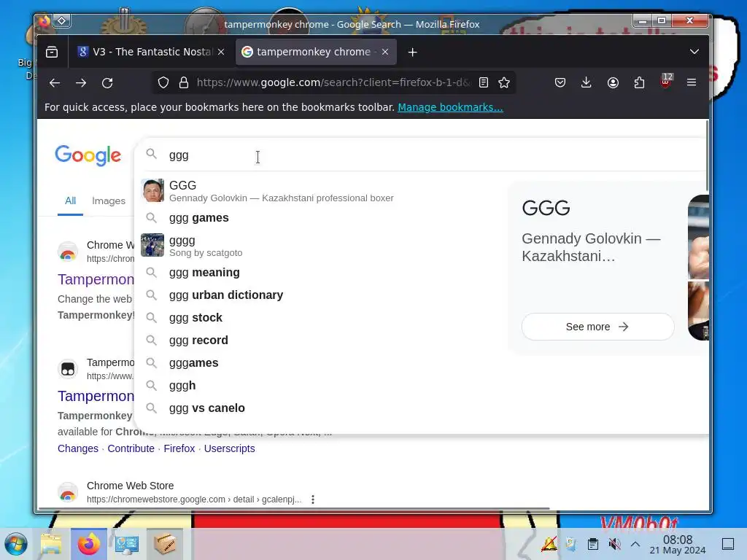747x560 pixels.
Task: Click the bottom Chrome Web Store result title
Action: coord(130,486)
